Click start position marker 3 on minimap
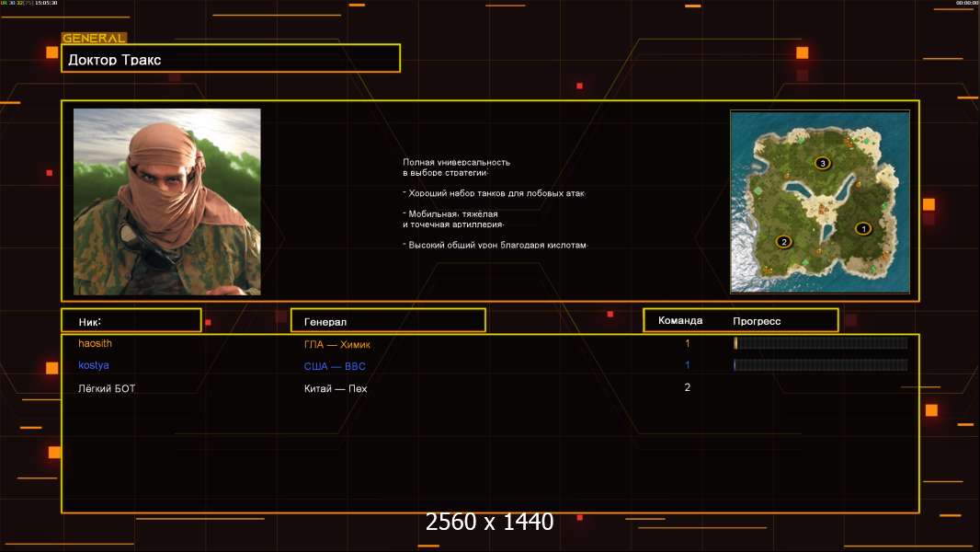 [822, 163]
